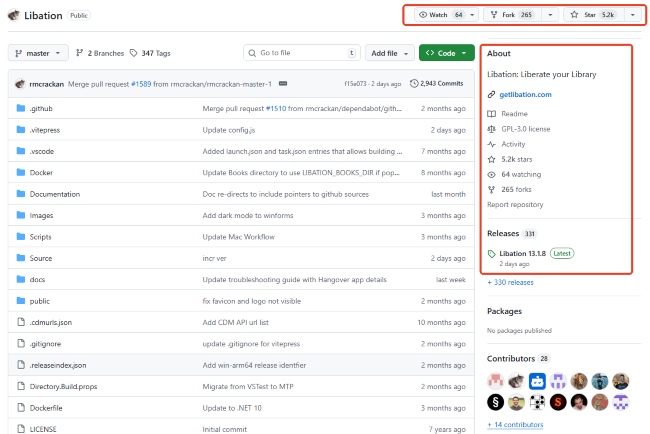Viewport: 650px width, 434px height.
Task: Click the f15e073 commit hash
Action: coord(355,84)
